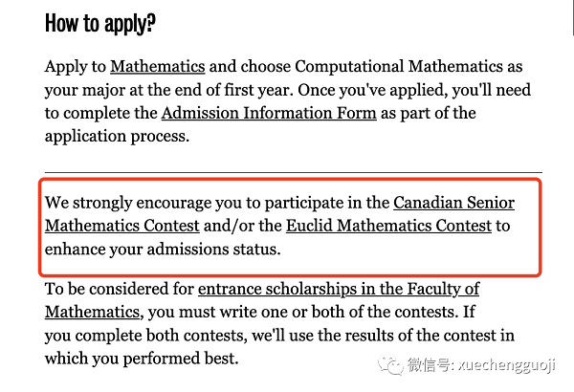Viewport: 574px width, 392px height.
Task: Click the scrollbar at the page's right edge
Action: click(572, 17)
